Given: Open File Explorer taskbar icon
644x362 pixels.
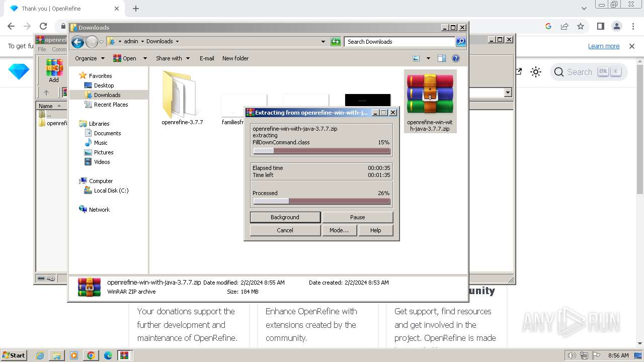Looking at the screenshot, I should pyautogui.click(x=57, y=355).
